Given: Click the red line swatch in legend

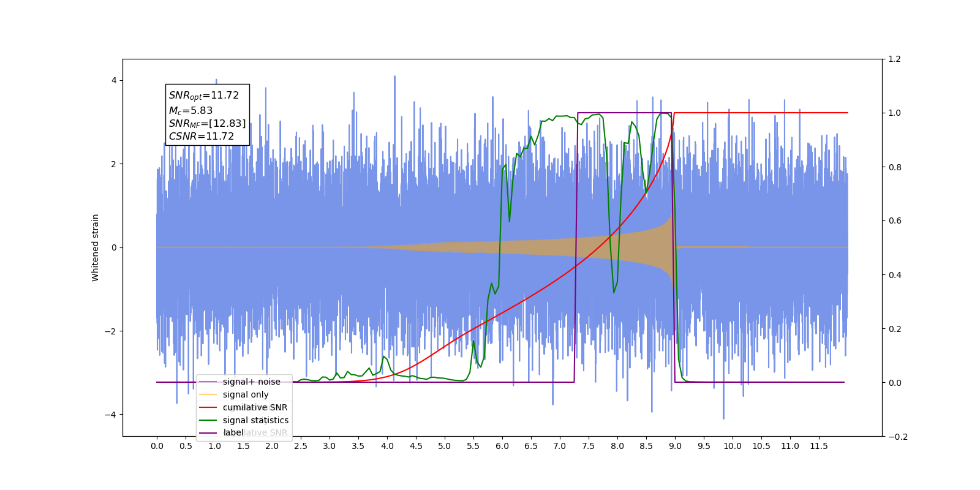Looking at the screenshot, I should click(208, 407).
